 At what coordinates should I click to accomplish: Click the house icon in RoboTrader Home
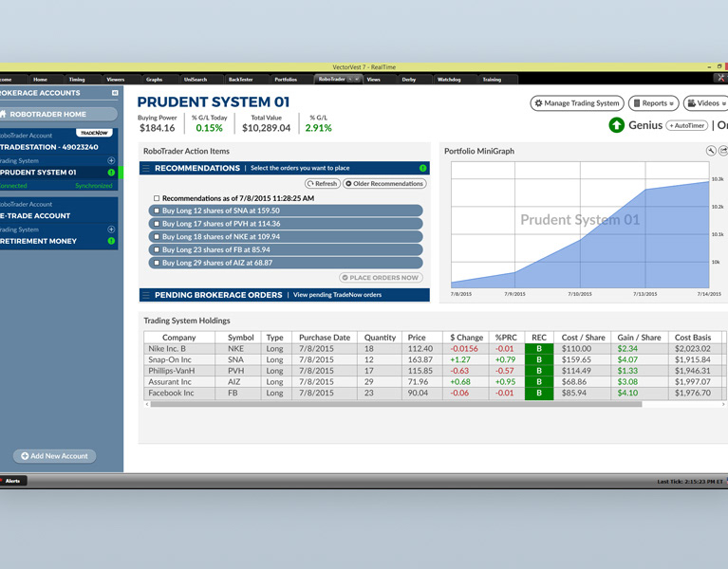[2, 114]
